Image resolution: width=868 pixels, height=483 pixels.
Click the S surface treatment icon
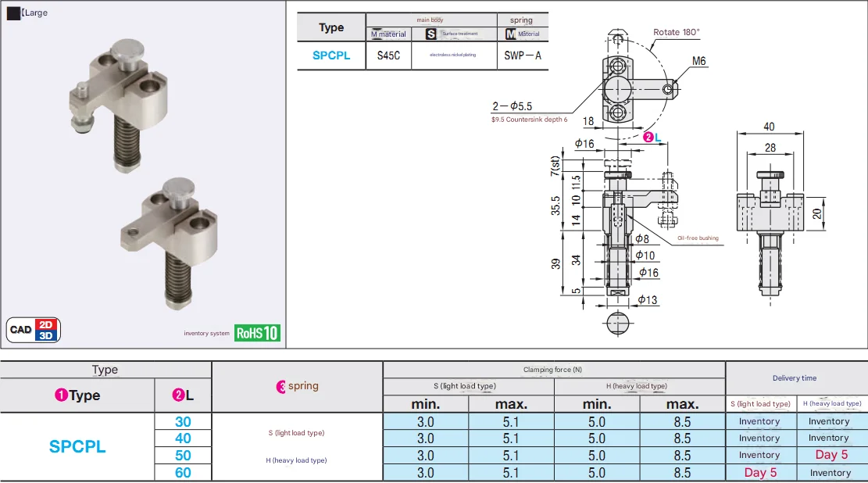[x=430, y=34]
